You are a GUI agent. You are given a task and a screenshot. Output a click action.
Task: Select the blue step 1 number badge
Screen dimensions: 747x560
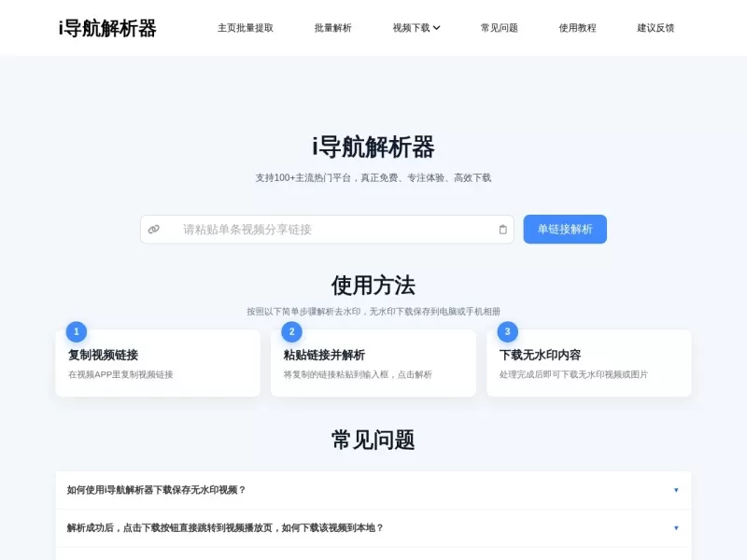pos(76,331)
